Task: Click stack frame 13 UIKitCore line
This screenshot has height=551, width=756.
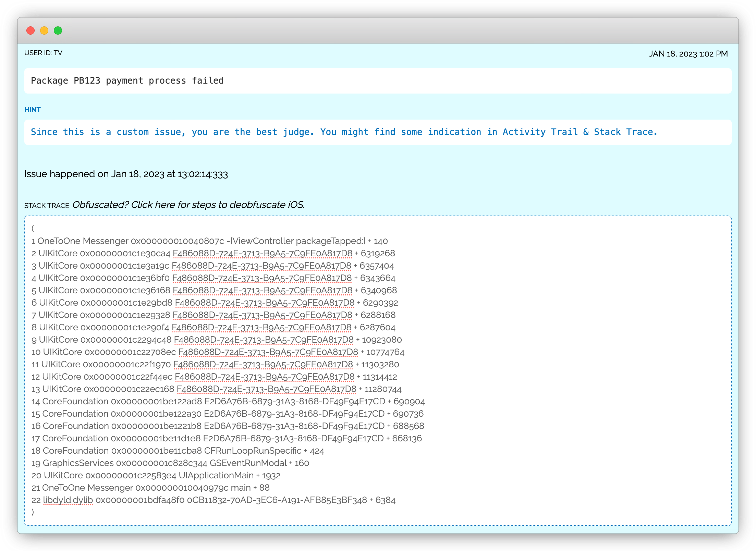Action: tap(216, 389)
